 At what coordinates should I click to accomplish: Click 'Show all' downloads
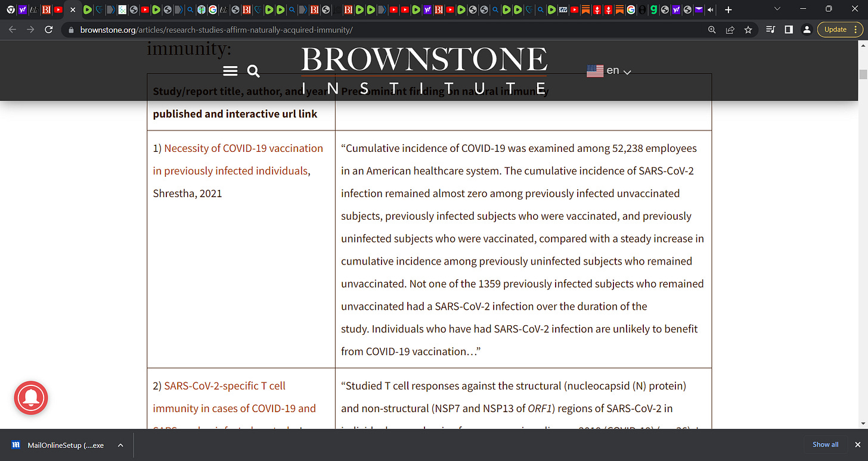pos(825,444)
